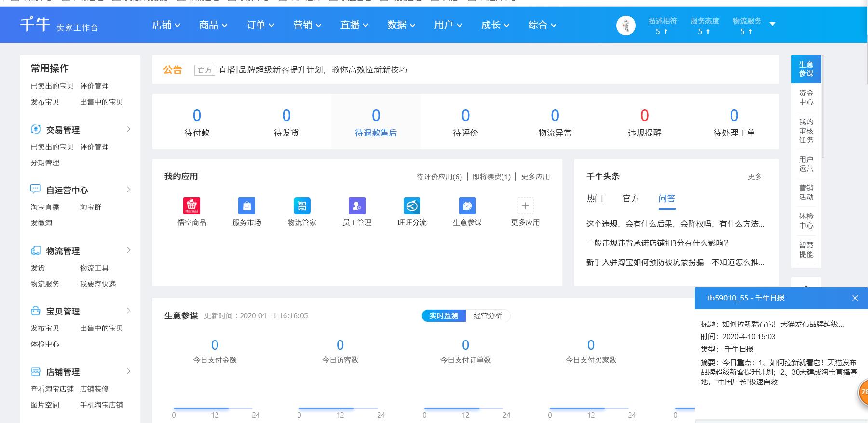Open 生意参谋 in right sidebar

pyautogui.click(x=806, y=69)
